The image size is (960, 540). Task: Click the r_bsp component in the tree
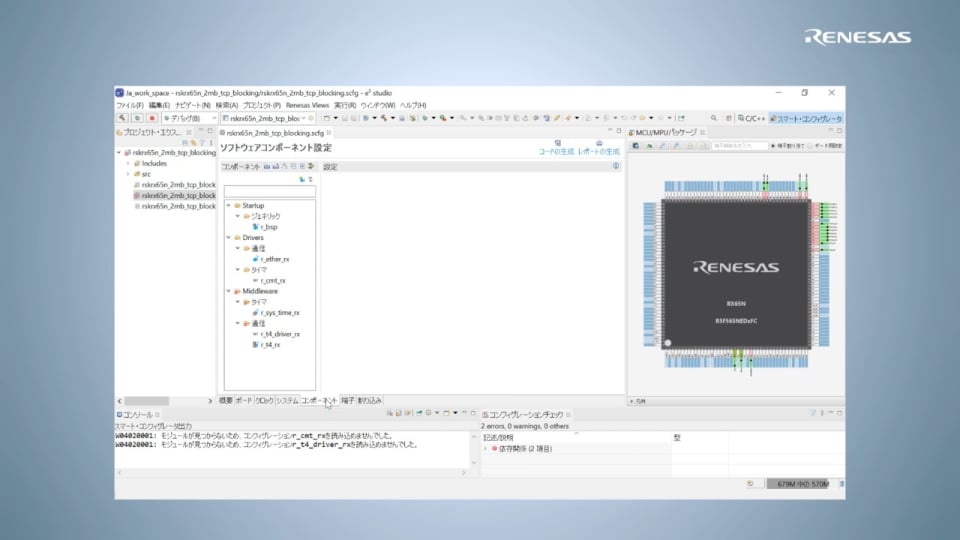click(x=268, y=227)
